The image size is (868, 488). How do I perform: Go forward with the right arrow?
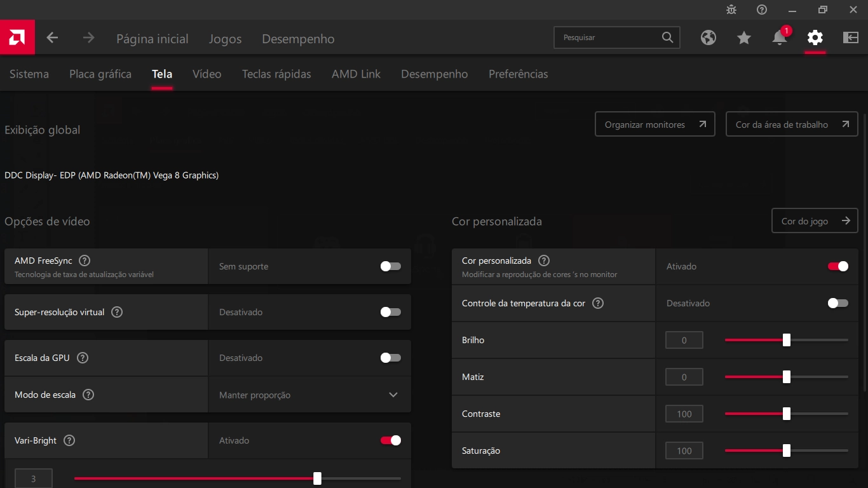[88, 38]
